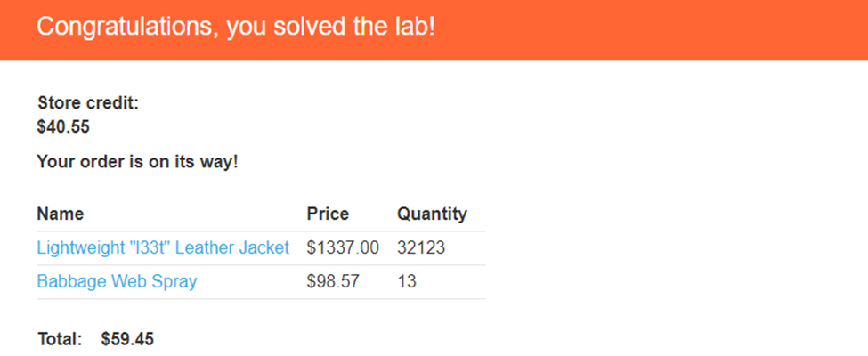Select the $1337.00 price cell
This screenshot has width=868, height=356.
coord(343,248)
